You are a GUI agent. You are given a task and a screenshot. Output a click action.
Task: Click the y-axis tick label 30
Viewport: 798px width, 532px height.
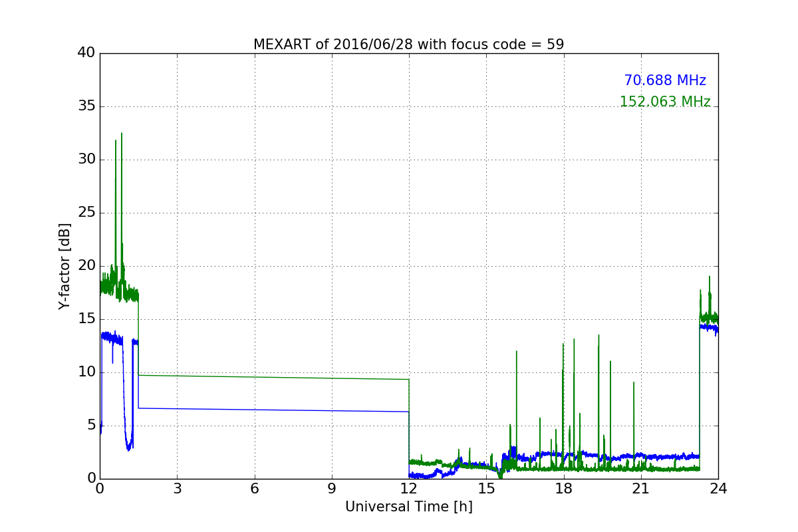click(86, 160)
